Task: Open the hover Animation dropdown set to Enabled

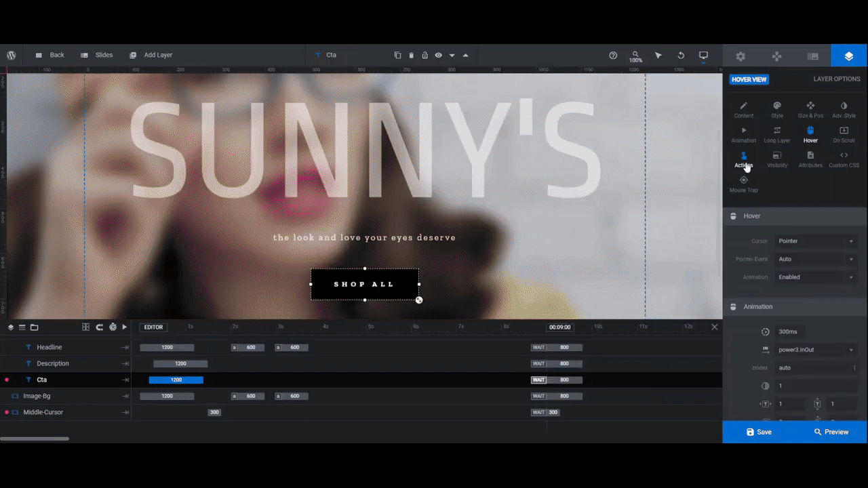Action: [816, 277]
